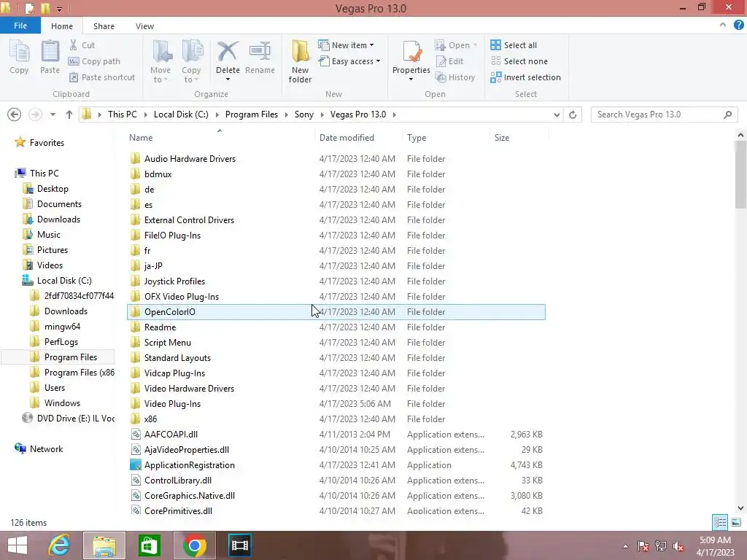Click the vertical scrollbar thumb
The width and height of the screenshot is (747, 560).
pyautogui.click(x=740, y=174)
